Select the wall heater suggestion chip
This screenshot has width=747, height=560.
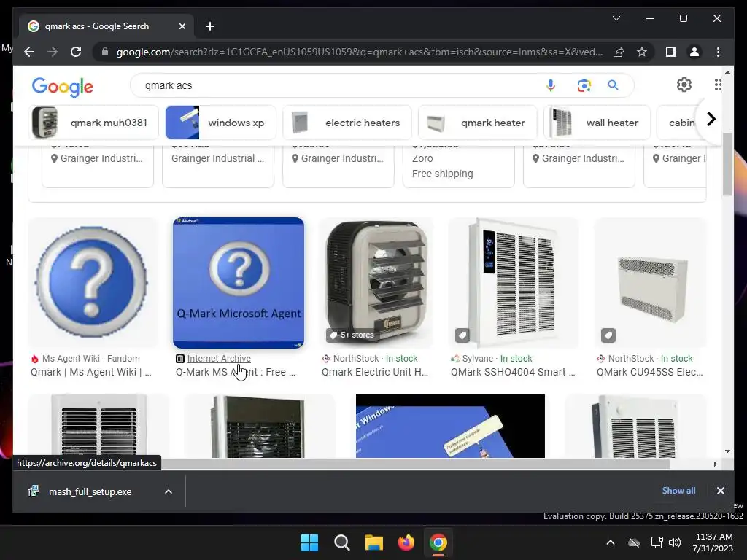(x=597, y=122)
